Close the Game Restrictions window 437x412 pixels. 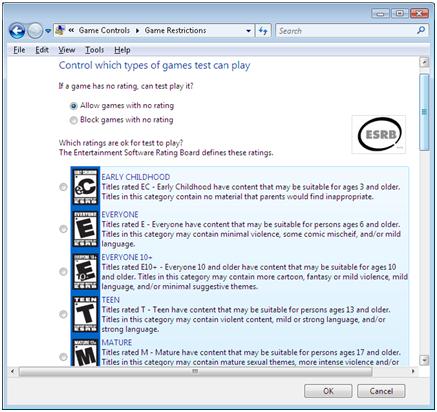[419, 13]
